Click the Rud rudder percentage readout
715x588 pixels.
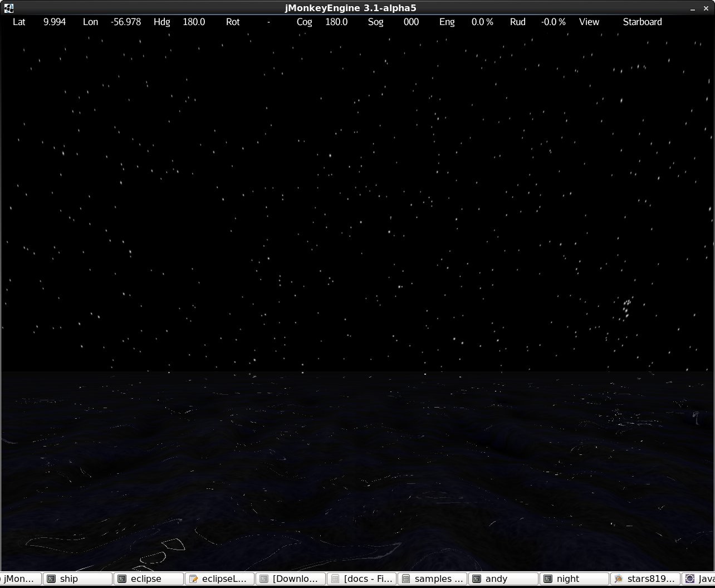click(553, 22)
